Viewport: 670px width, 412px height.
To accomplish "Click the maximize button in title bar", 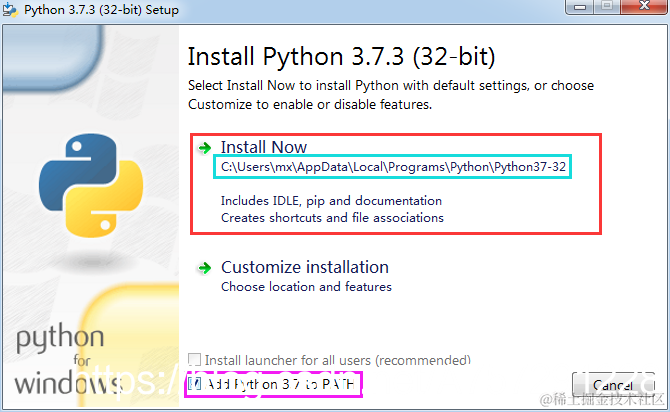I will point(607,7).
